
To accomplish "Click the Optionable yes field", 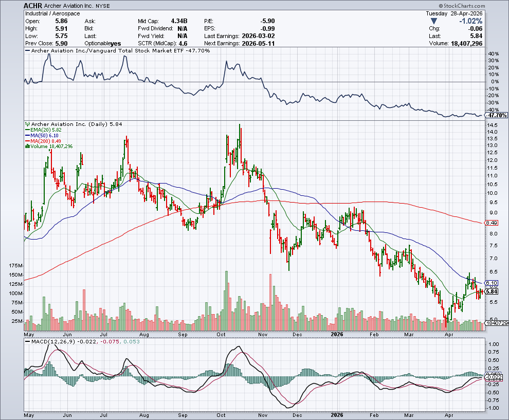I will point(103,44).
